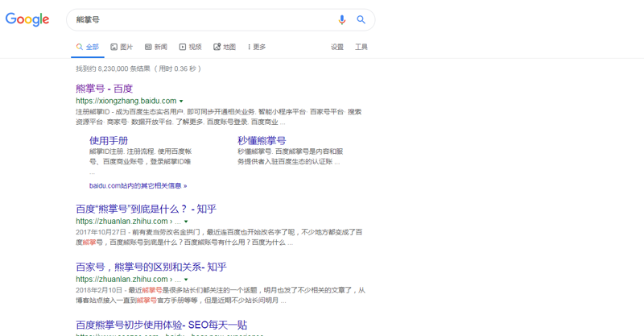Open result 百度“熊掌号”到底是什么？ - 知乎
This screenshot has width=644, height=336.
coord(146,209)
